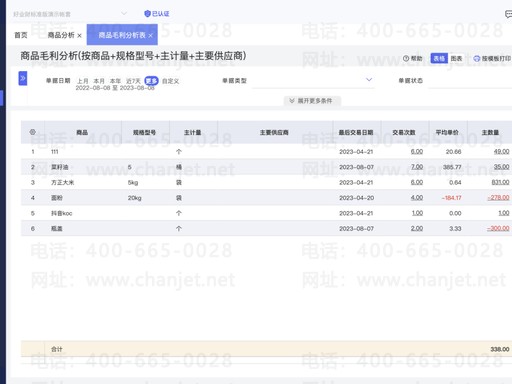Open transaction count 6.00 link for 方正大米
Image resolution: width=512 pixels, height=384 pixels.
point(417,182)
